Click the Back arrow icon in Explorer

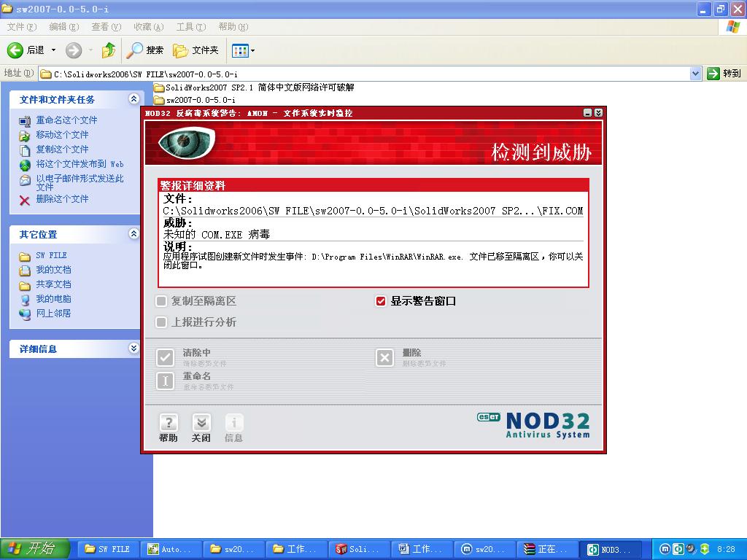pos(15,50)
